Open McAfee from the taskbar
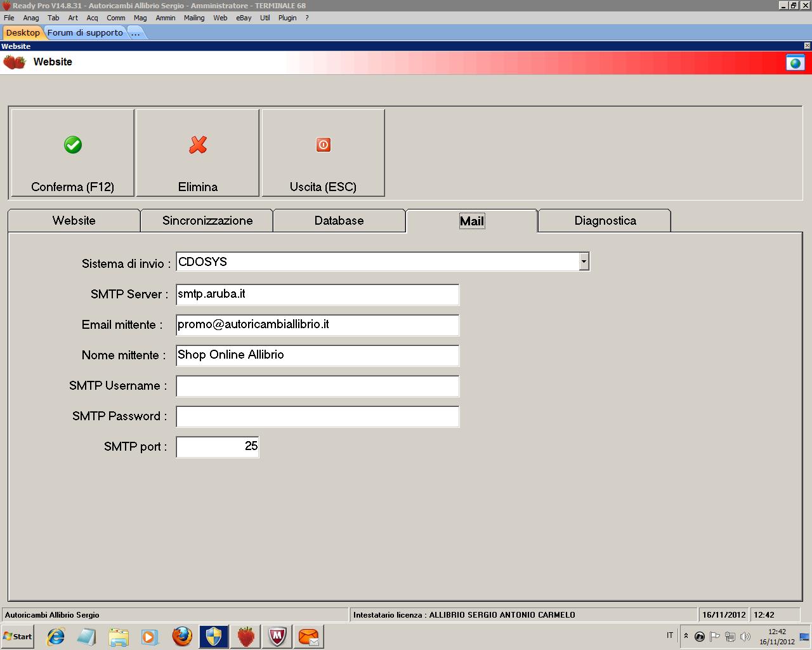Viewport: 812px width, 650px height. pos(277,636)
